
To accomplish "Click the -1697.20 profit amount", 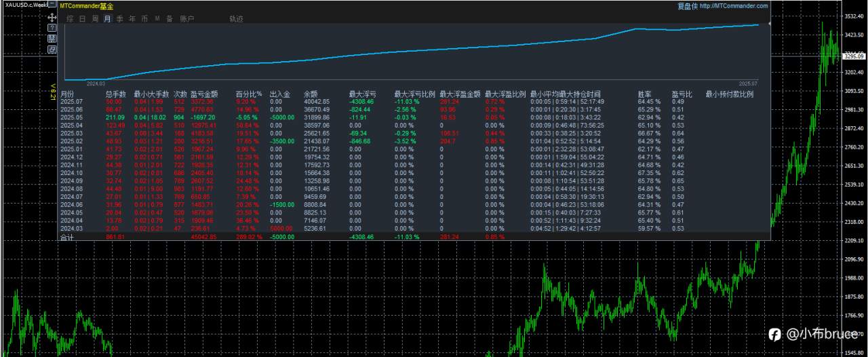I will pyautogui.click(x=203, y=117).
